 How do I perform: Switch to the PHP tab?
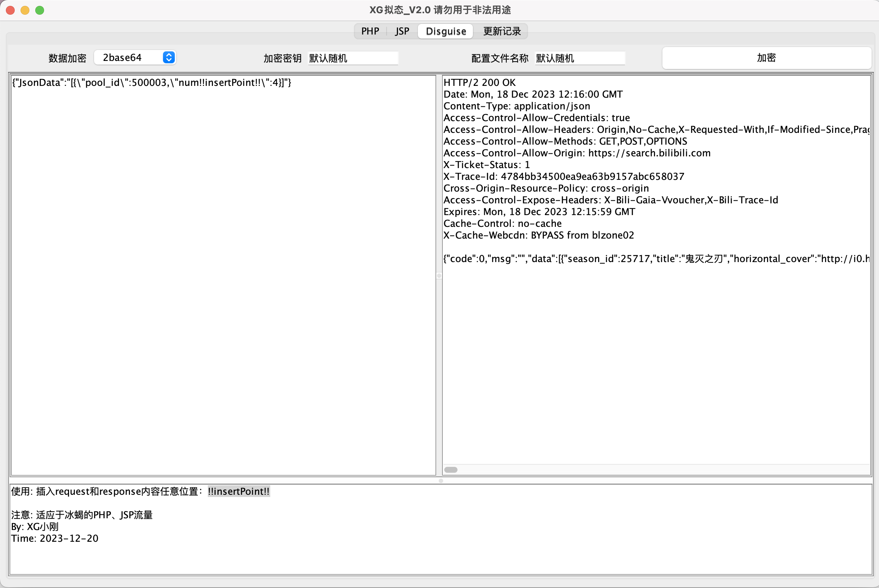tap(370, 31)
